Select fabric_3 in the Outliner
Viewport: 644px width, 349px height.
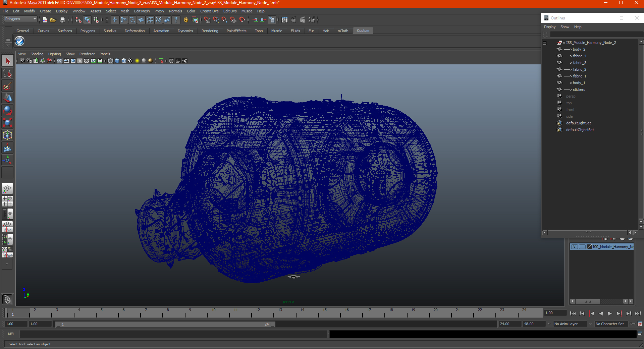pos(579,63)
